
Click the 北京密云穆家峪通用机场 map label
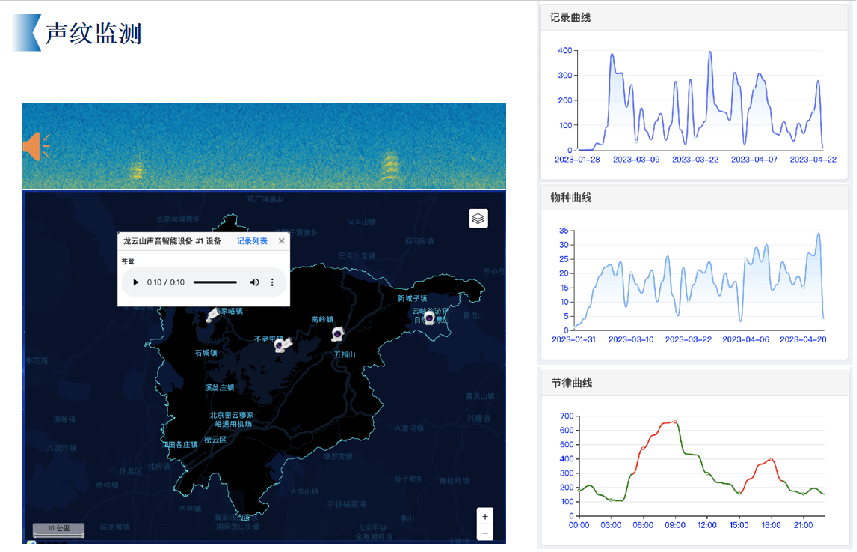click(232, 420)
